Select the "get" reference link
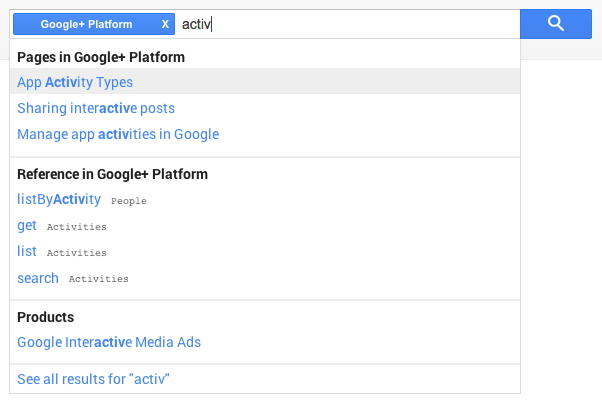The width and height of the screenshot is (602, 404). click(x=27, y=226)
